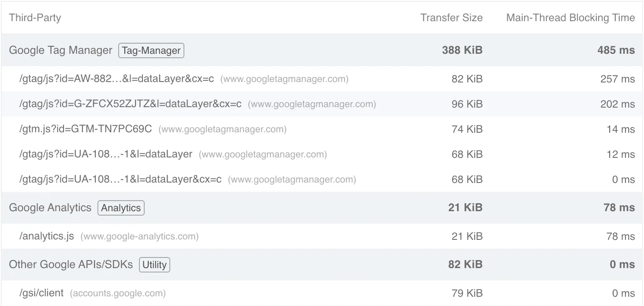Click the Tag-Manager category badge
Viewport: 644px width, 306px height.
[151, 51]
